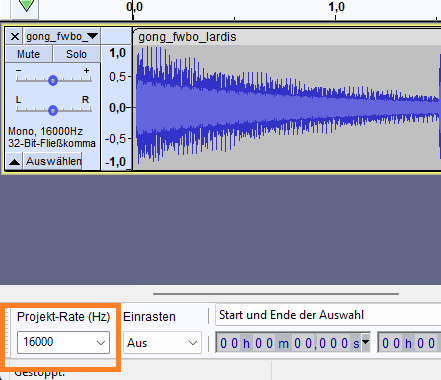Mute the gong_fwbo track
This screenshot has height=380, width=441.
click(x=29, y=54)
